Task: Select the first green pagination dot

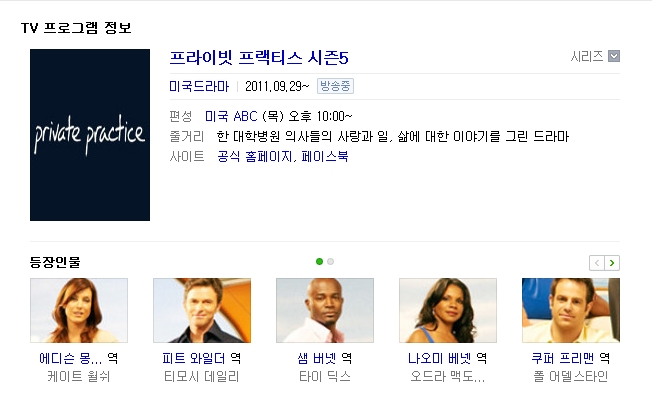Action: click(319, 262)
